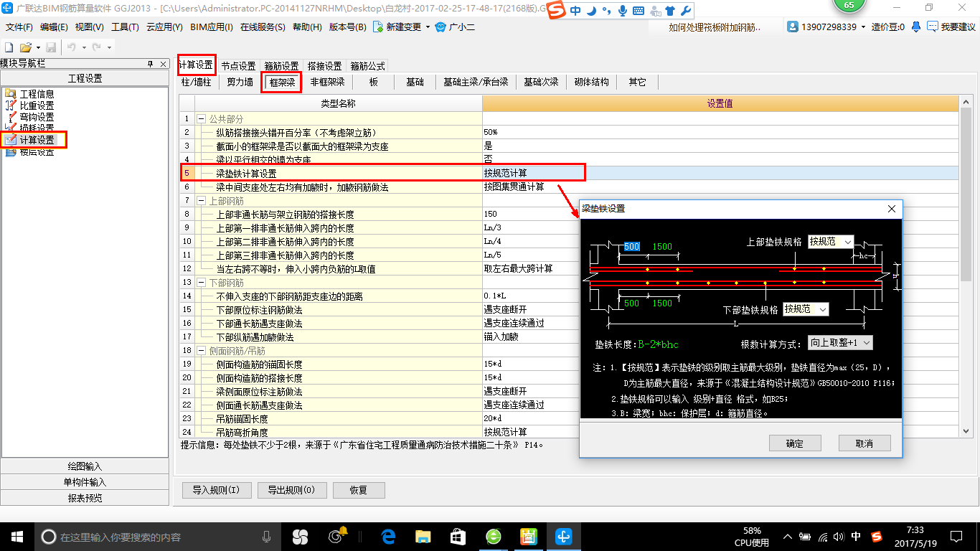This screenshot has width=980, height=551.
Task: Click the 广小二 mascot icon
Action: tap(440, 27)
